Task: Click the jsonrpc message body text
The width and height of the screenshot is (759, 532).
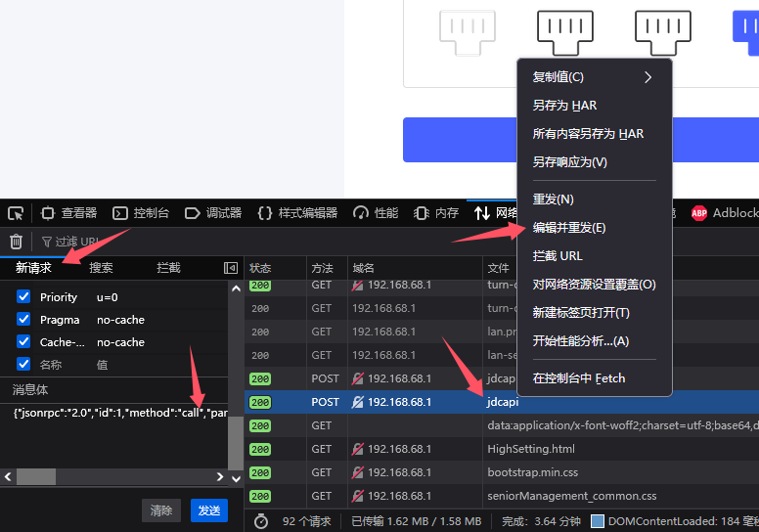Action: click(x=120, y=413)
